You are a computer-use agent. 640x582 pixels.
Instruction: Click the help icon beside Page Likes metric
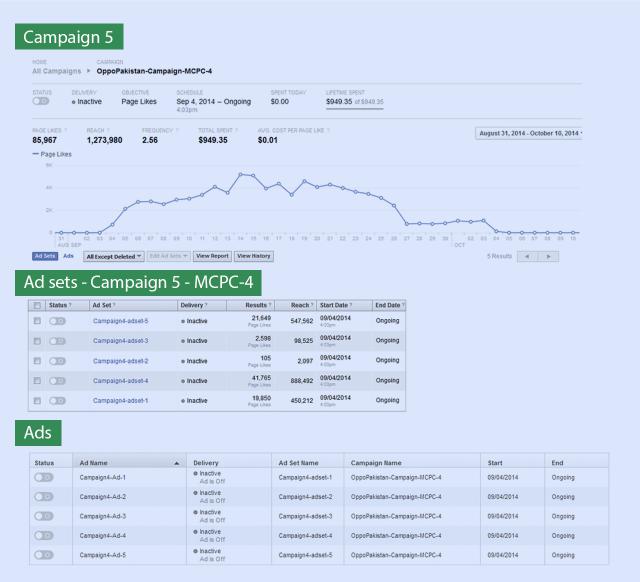pyautogui.click(x=66, y=130)
